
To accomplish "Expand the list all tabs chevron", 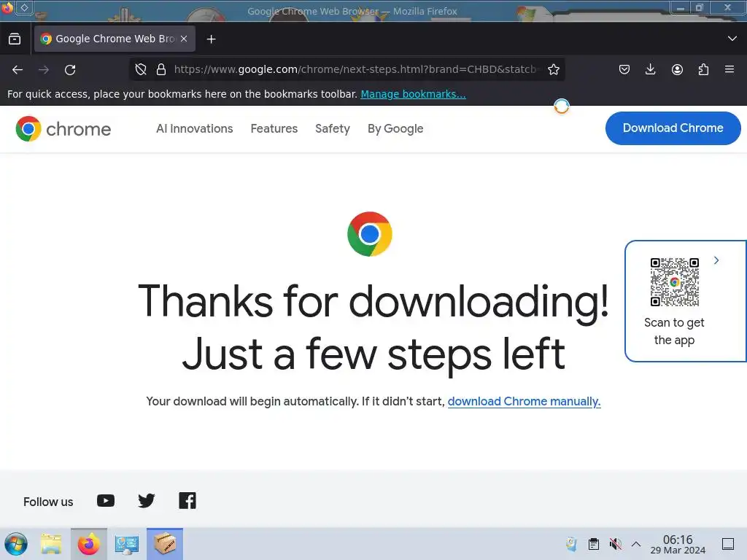I will click(x=732, y=39).
